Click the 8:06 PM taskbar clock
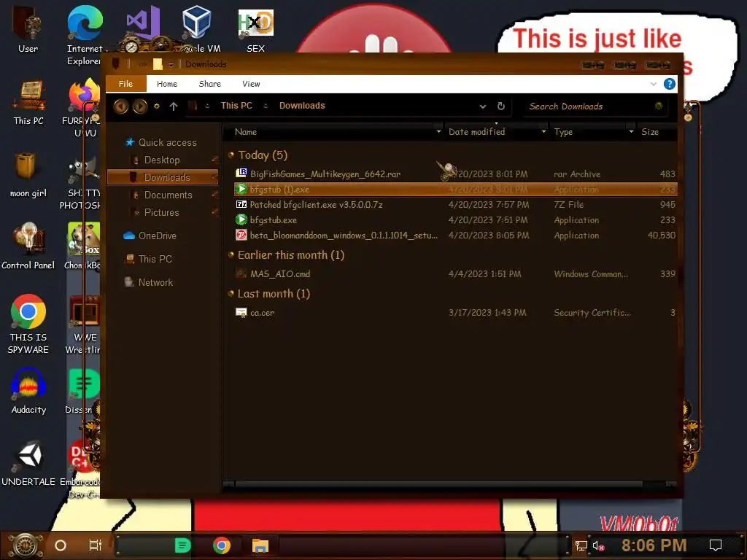This screenshot has width=747, height=560. (x=654, y=545)
